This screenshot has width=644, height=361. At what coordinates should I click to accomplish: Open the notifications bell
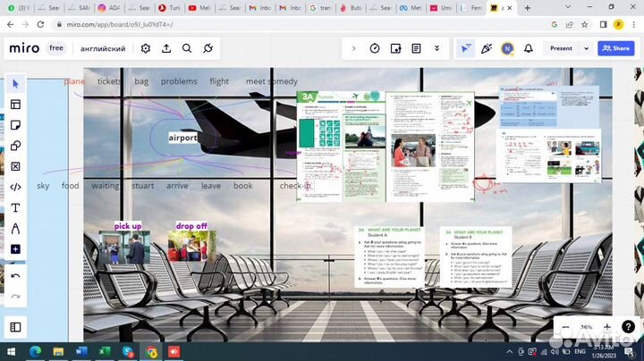529,48
